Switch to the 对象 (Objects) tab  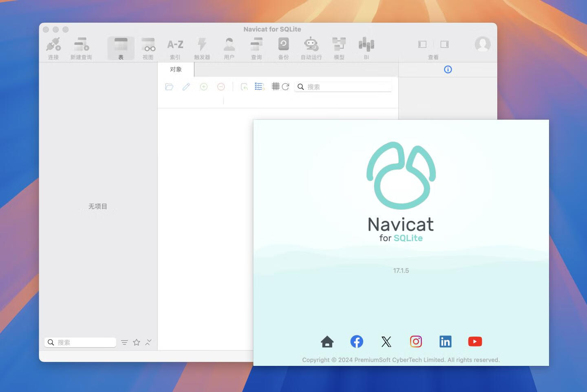point(176,69)
